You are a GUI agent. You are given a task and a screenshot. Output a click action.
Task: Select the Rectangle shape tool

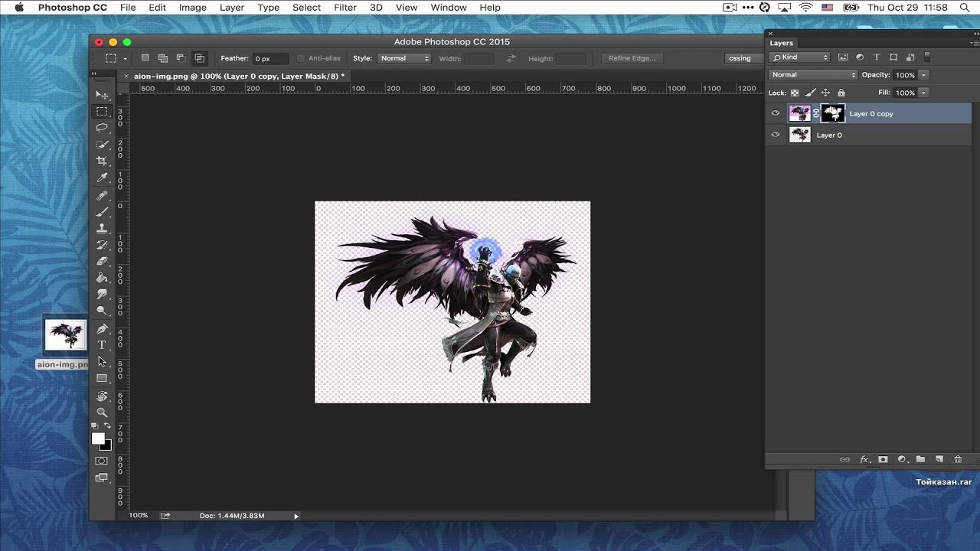tap(102, 378)
